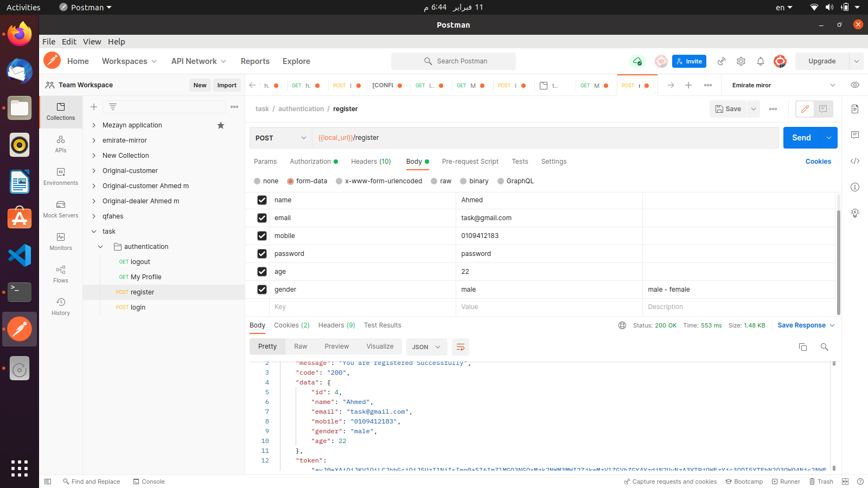Expand the emirate-mirror collection
868x488 pixels.
pos(94,140)
